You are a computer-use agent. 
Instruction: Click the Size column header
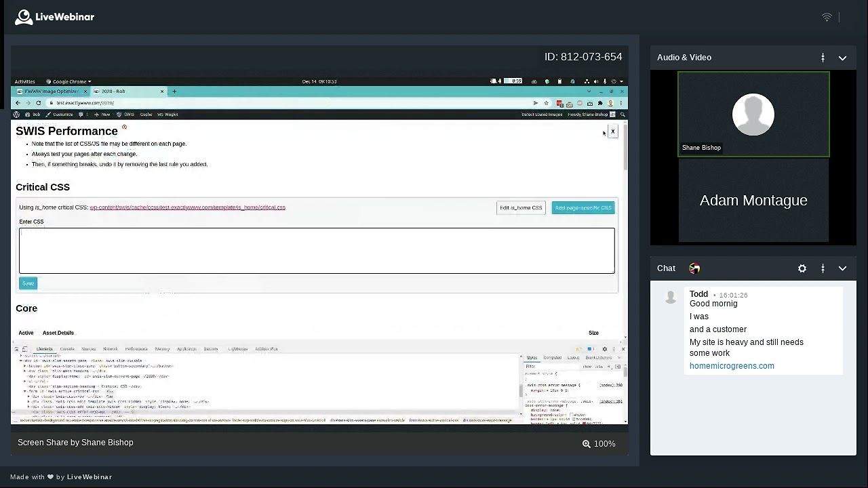[593, 333]
